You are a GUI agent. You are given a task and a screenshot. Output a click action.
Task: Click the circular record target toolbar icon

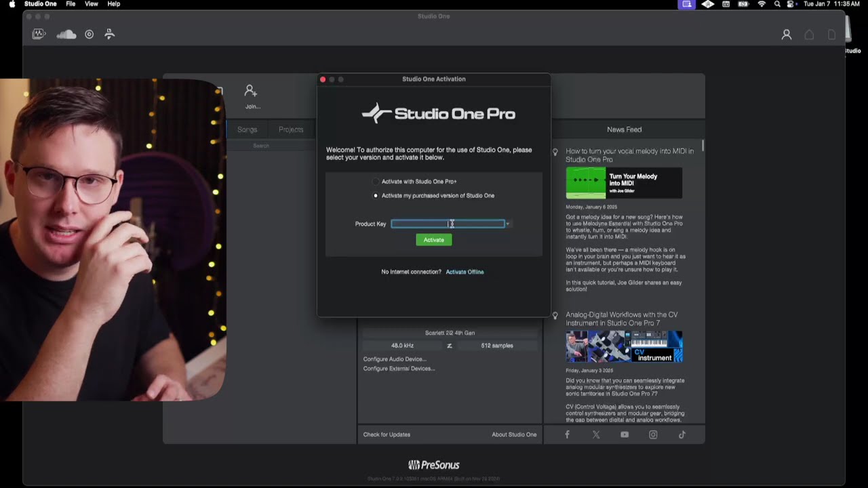89,34
